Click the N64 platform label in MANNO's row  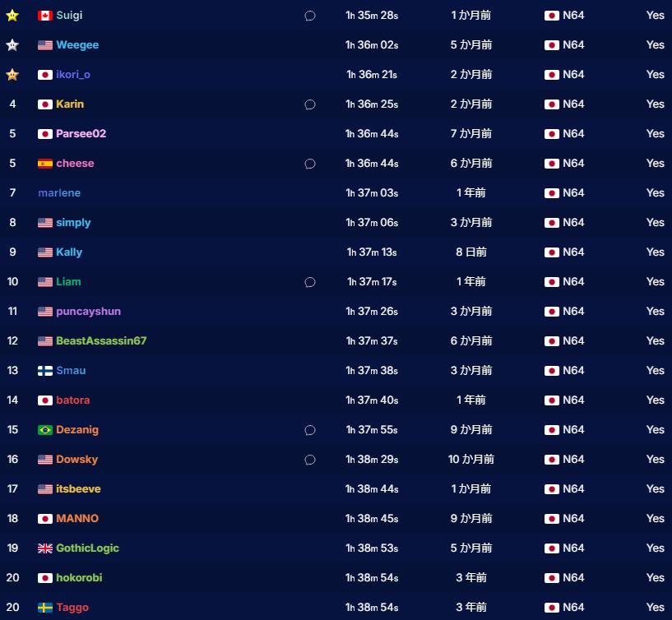(573, 519)
